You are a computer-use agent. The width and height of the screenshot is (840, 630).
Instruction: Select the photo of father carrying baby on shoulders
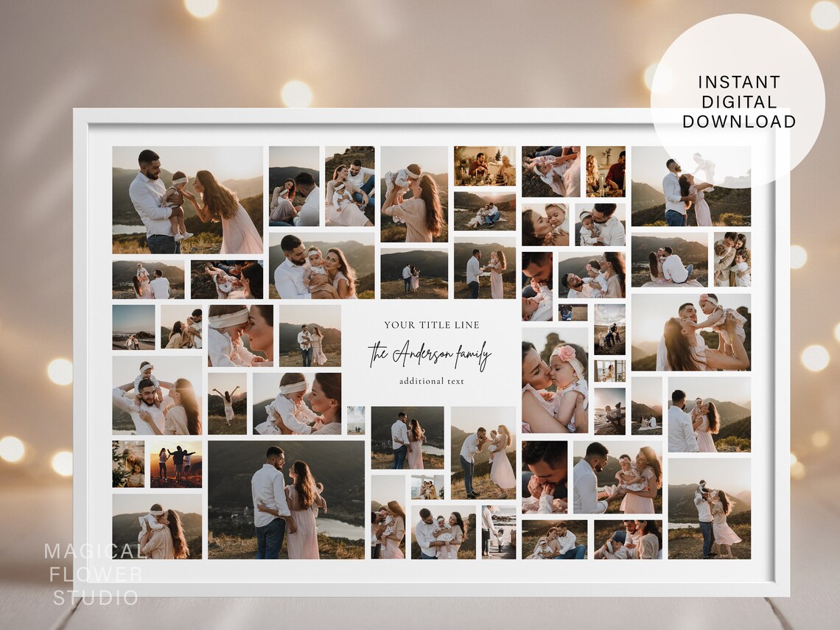[157, 396]
